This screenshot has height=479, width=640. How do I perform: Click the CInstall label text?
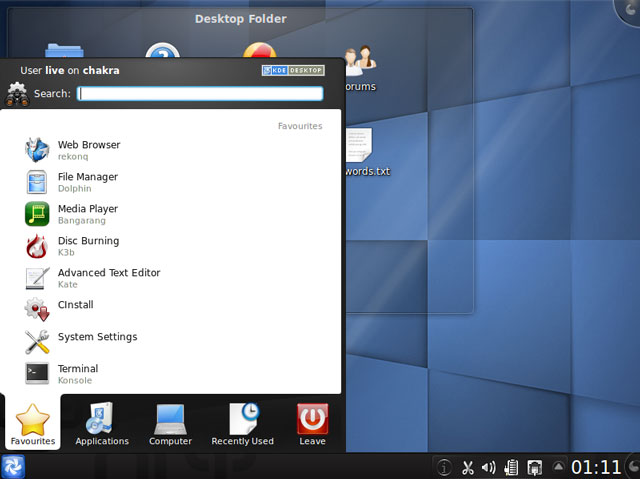click(76, 305)
